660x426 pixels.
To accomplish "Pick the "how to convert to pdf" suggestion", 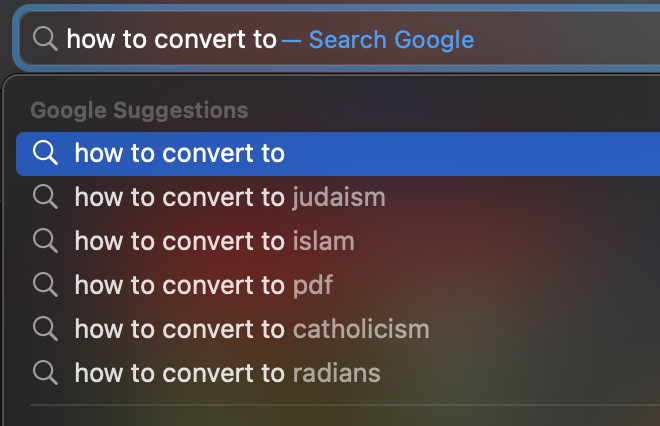I will (338, 285).
